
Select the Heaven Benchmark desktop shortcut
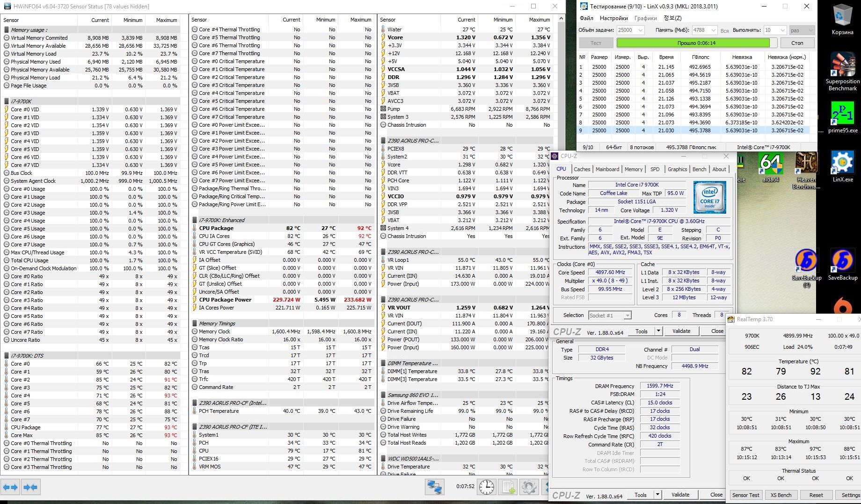tap(806, 170)
